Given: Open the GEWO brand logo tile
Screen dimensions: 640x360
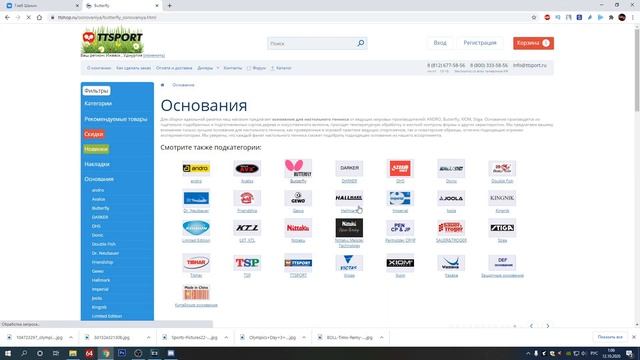Looking at the screenshot, I should pyautogui.click(x=298, y=198).
